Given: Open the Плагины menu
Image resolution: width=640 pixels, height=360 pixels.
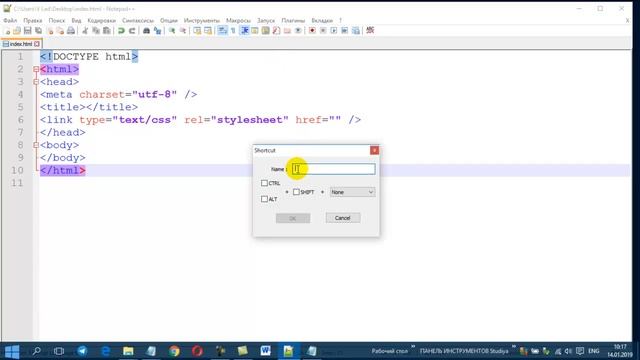Looking at the screenshot, I should (x=293, y=20).
